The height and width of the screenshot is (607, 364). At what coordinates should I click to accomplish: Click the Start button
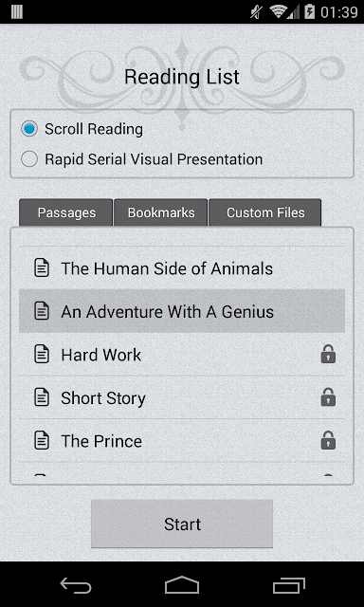tap(182, 524)
